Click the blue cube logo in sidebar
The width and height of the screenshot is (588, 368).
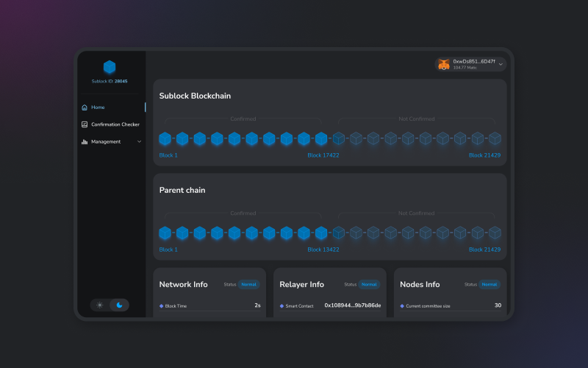click(x=110, y=67)
